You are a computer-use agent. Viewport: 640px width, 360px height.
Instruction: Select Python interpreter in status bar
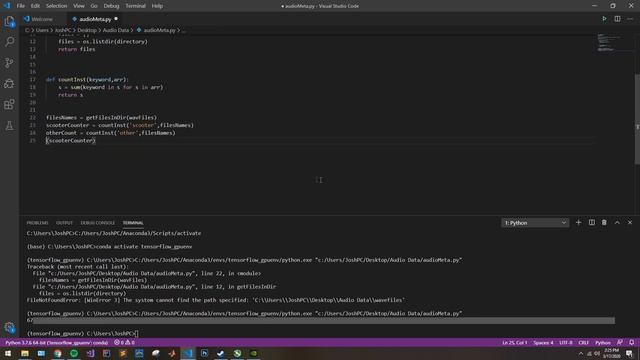coord(57,343)
